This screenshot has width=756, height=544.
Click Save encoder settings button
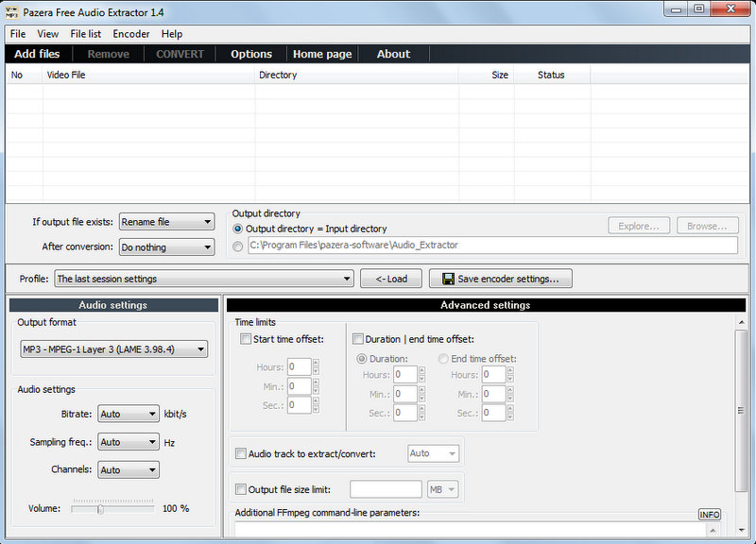(501, 279)
